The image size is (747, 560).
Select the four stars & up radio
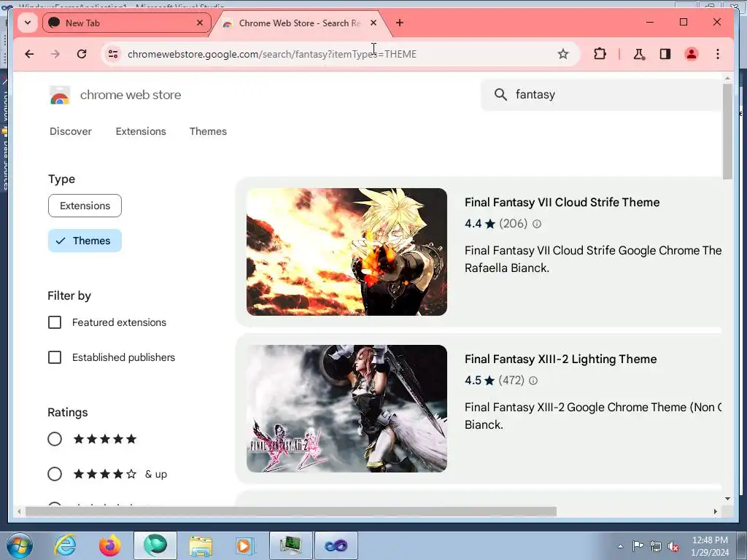55,474
